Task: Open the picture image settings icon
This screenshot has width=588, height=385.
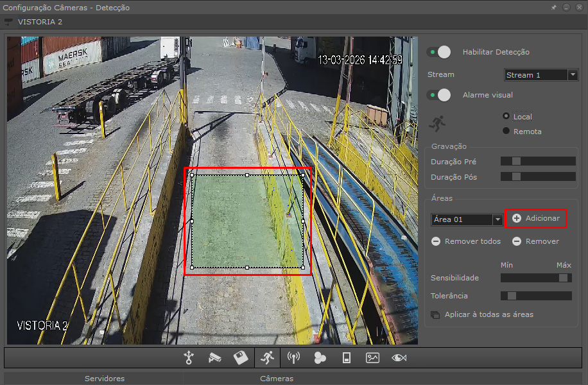Action: 373,358
